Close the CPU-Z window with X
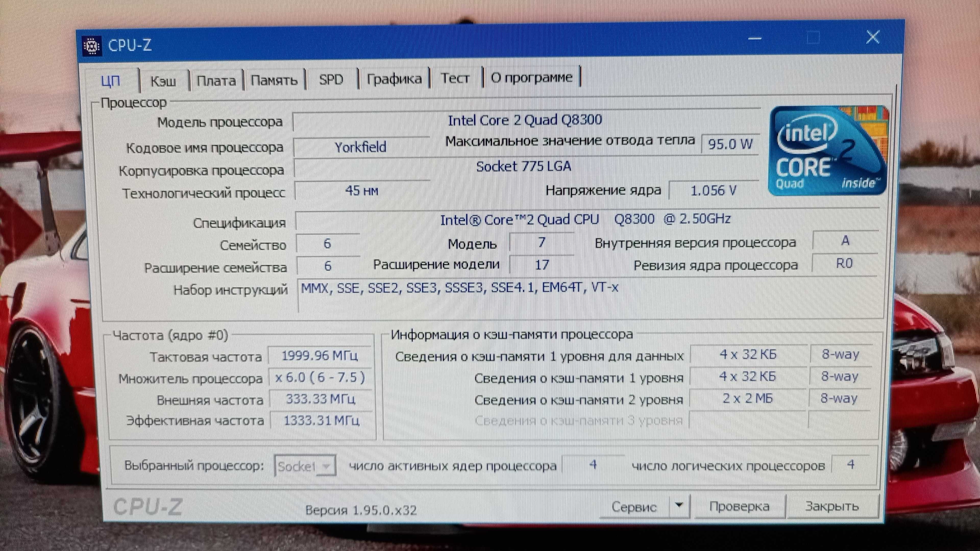The height and width of the screenshot is (551, 980). [x=873, y=37]
